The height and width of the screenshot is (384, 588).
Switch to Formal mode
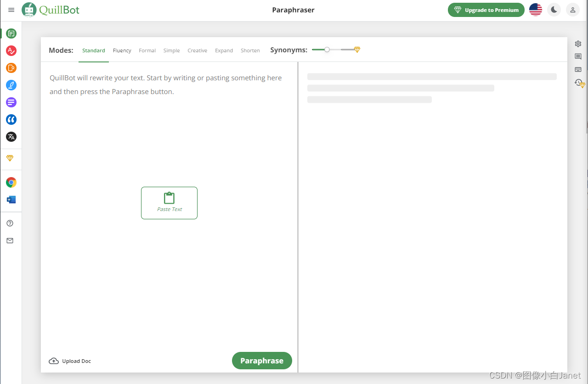(147, 50)
